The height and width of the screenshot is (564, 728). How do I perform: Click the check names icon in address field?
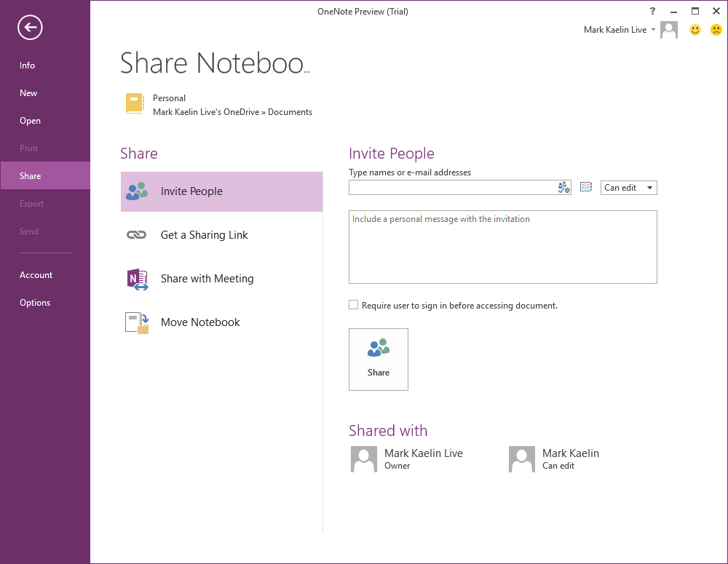563,188
